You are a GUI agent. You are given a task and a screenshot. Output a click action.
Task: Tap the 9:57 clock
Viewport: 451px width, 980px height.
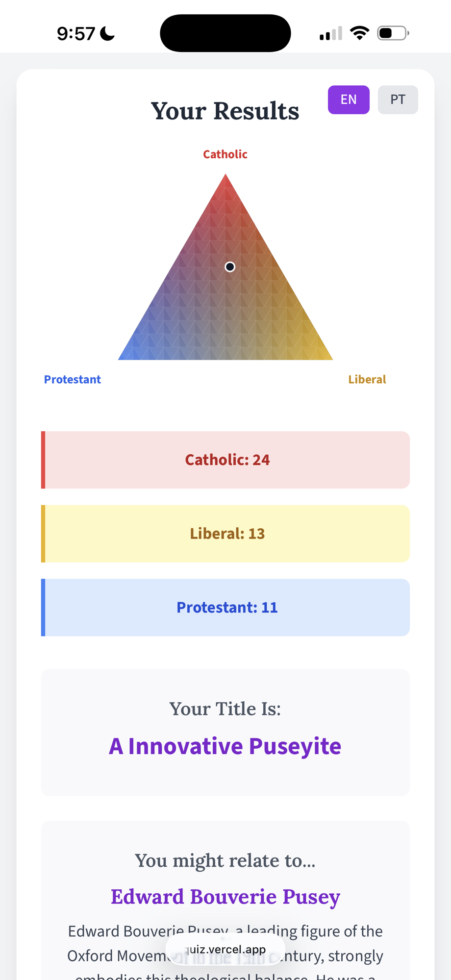tap(76, 33)
